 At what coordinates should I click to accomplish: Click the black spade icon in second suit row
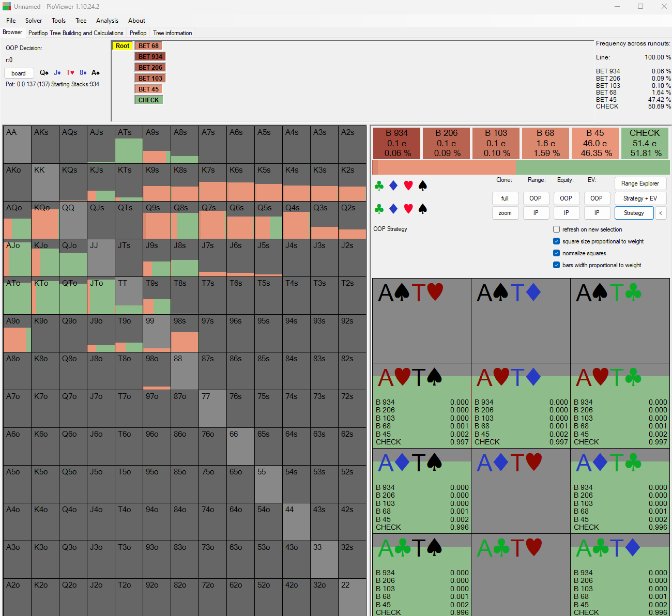[422, 209]
